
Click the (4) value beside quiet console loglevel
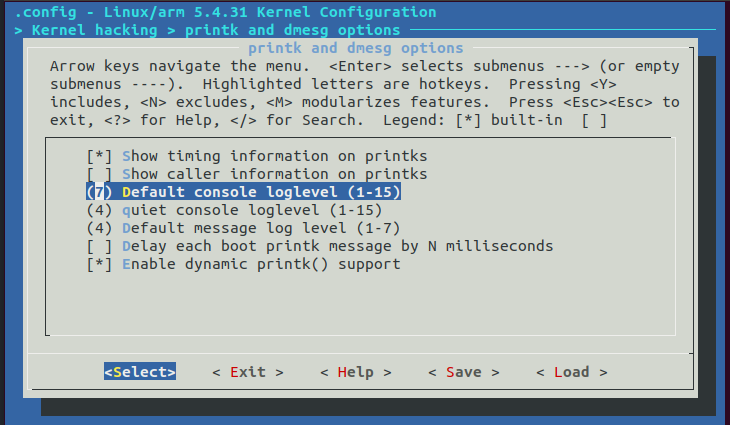98,210
